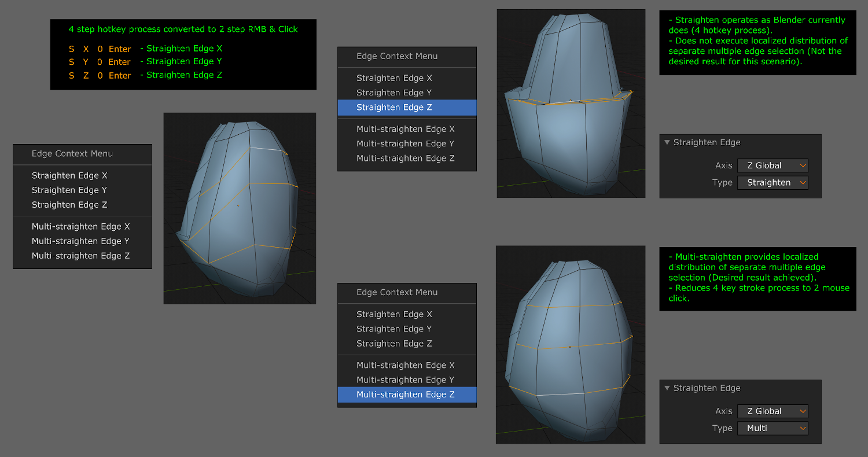Select Straighten Edge X in menu highlighting Straighten Edge Z

407,78
